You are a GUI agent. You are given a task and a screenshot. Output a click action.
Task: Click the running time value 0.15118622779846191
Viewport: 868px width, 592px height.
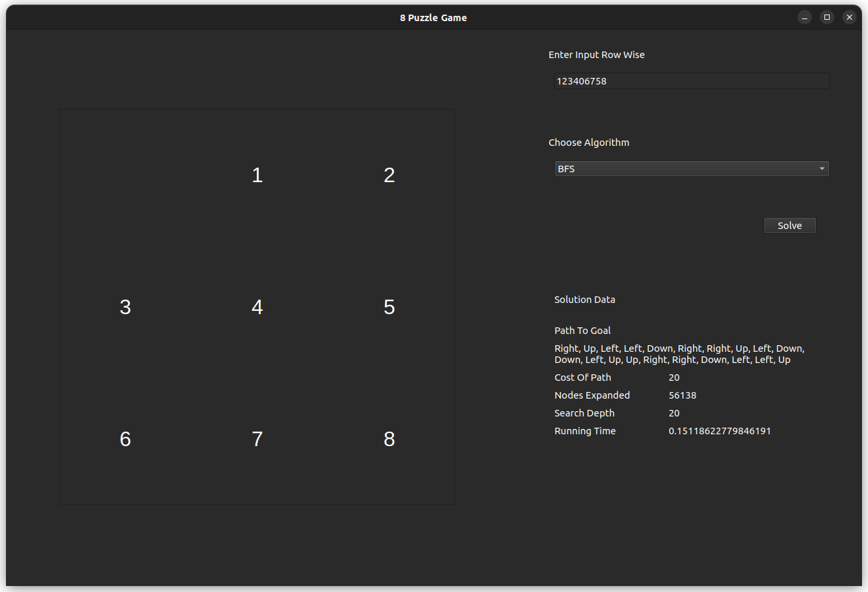(719, 431)
